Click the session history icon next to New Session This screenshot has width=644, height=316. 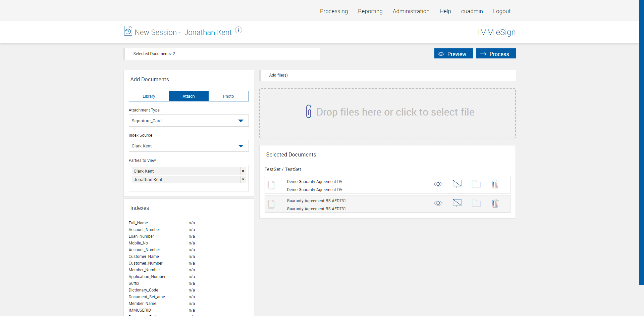point(128,31)
